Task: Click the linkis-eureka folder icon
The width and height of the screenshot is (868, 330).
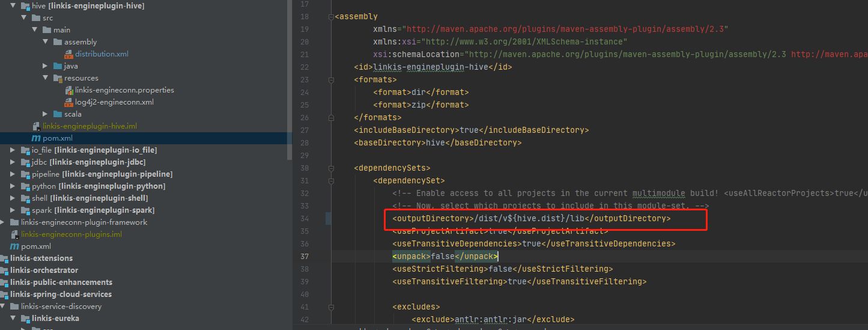Action: [25, 318]
